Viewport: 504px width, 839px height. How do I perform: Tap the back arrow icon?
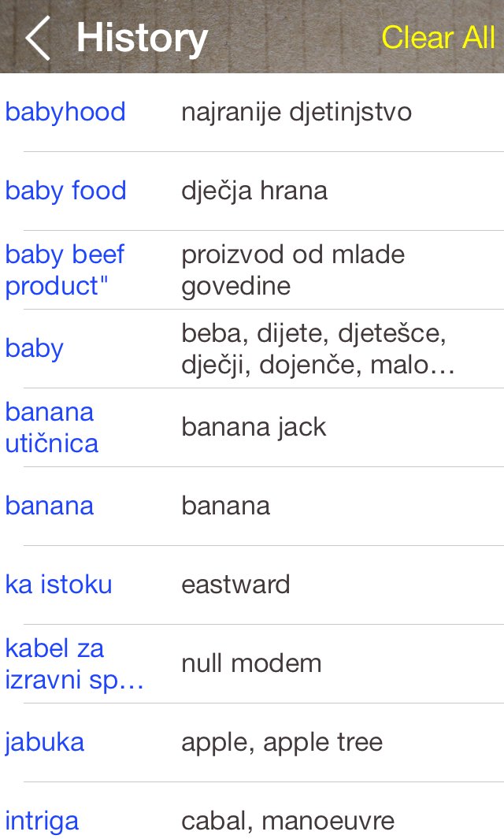point(38,38)
